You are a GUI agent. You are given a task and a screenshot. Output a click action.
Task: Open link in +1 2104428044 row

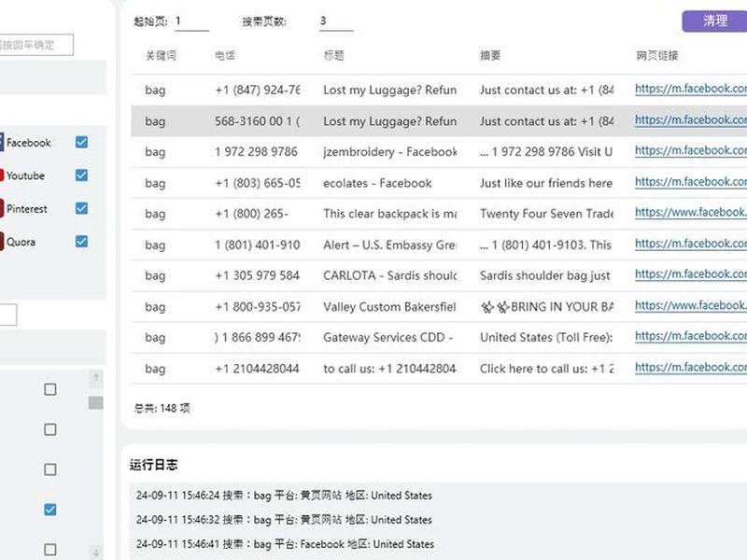[691, 368]
